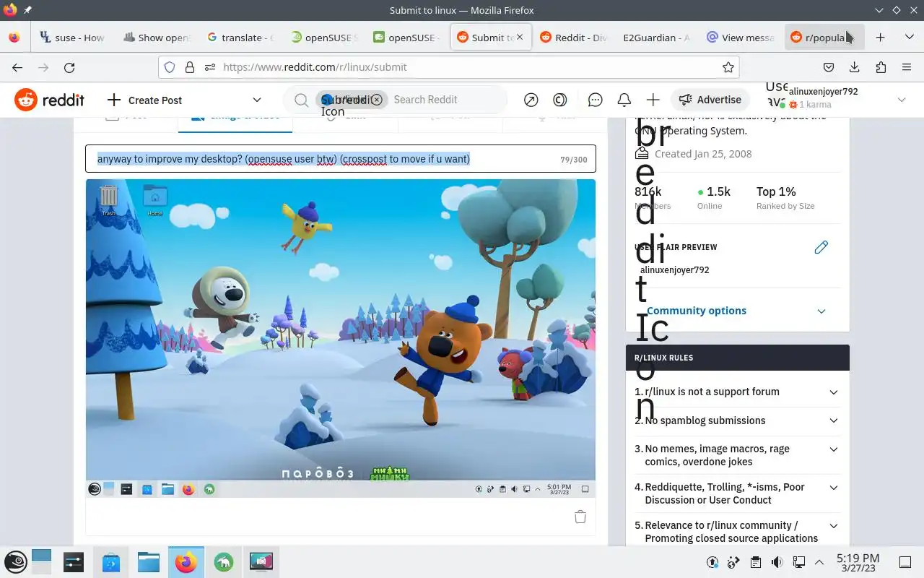The width and height of the screenshot is (924, 578).
Task: Launch Dolphin file manager from taskbar
Action: (x=148, y=561)
